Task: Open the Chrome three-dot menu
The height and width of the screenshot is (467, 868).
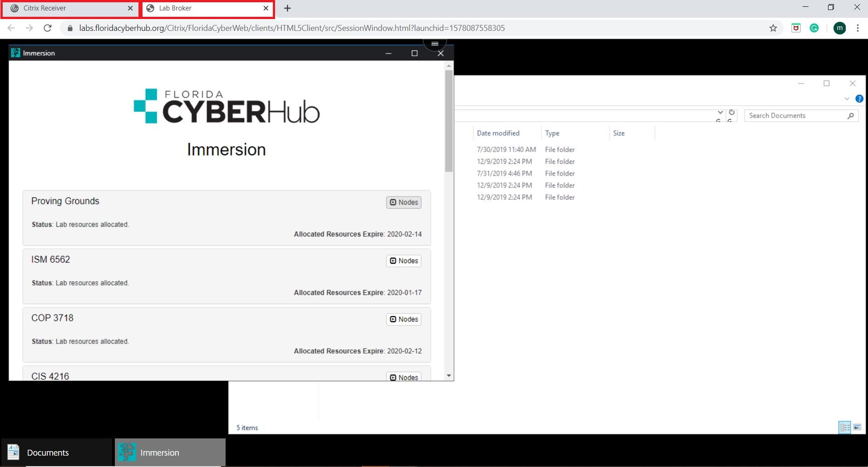Action: pos(858,28)
